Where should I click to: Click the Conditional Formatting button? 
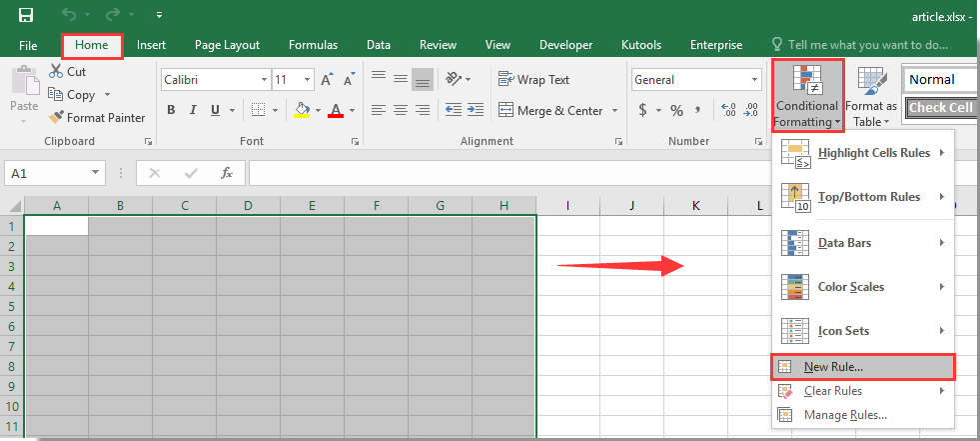807,96
